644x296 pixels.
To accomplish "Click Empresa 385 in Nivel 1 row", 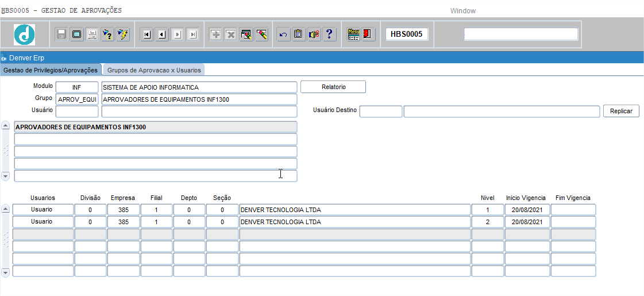I will coord(123,210).
